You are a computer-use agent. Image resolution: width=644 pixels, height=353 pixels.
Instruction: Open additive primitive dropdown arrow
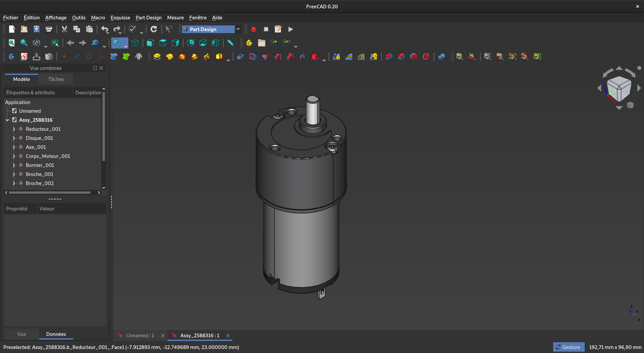[x=228, y=60]
